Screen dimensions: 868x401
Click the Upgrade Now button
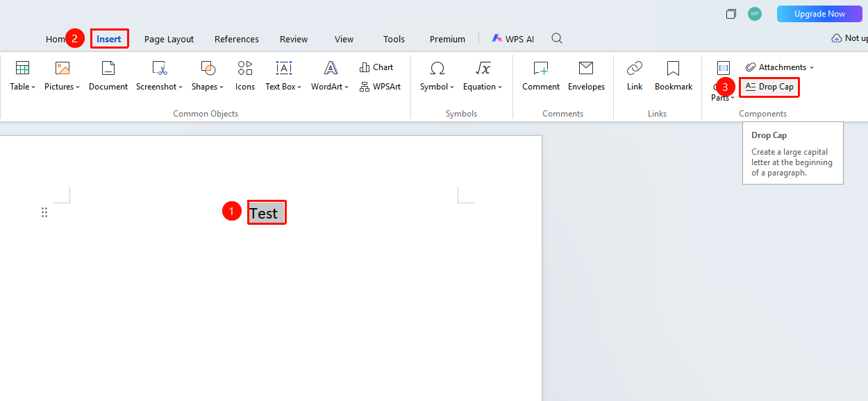click(819, 14)
